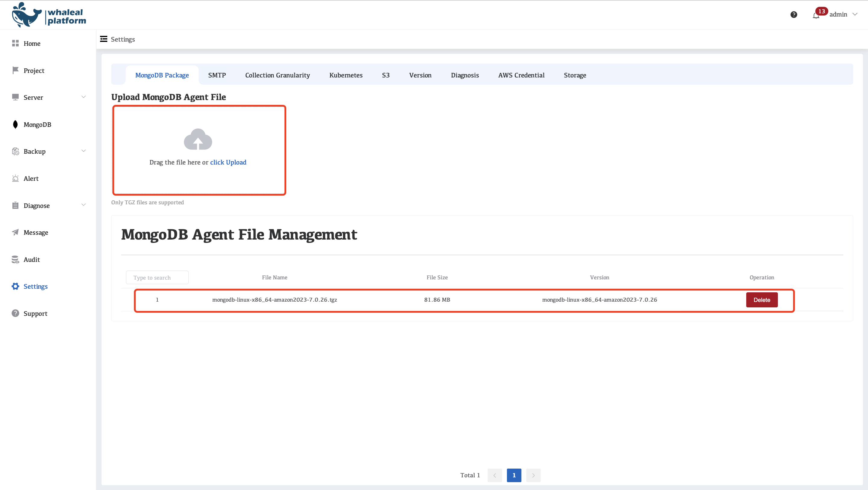Screen dimensions: 868x490
Task: Switch to the Kubernetes tab
Action: click(x=346, y=75)
